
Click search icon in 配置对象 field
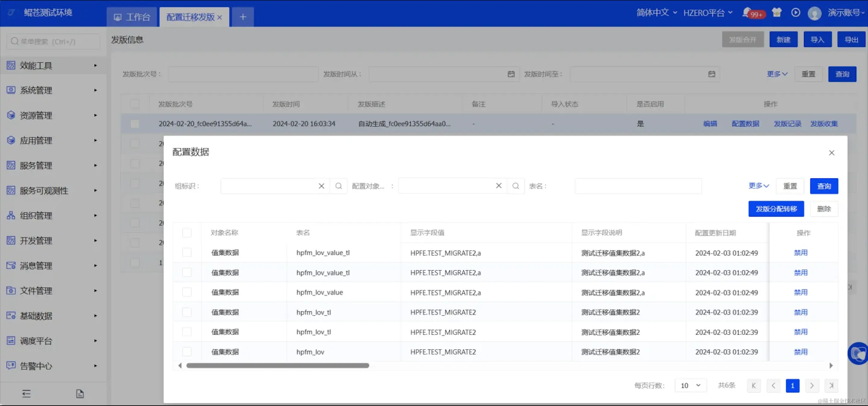[516, 186]
